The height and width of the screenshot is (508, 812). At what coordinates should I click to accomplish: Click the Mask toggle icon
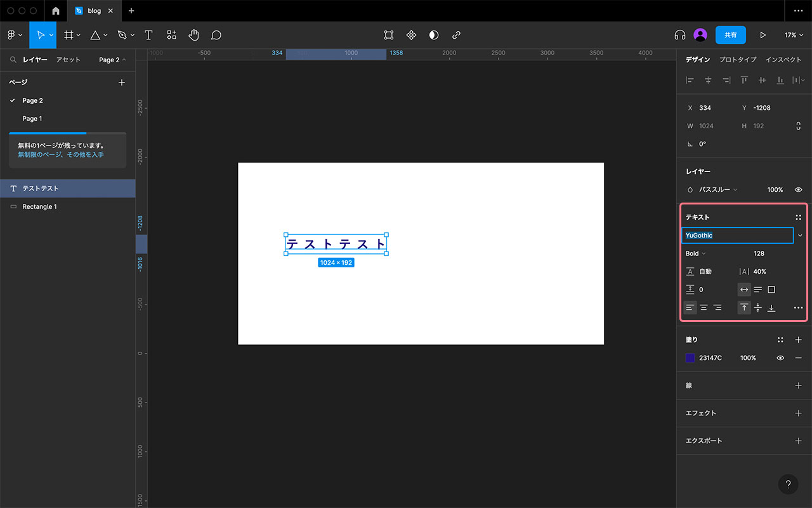[434, 35]
